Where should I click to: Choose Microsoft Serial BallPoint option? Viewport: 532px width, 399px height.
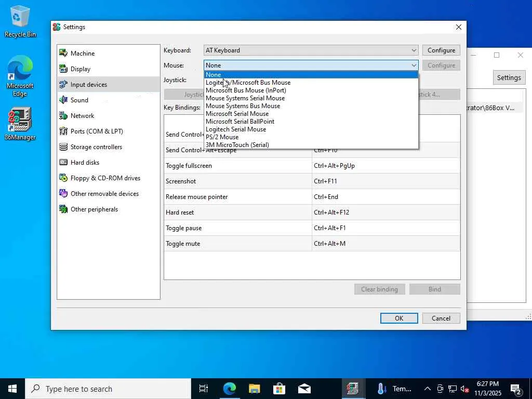click(x=311, y=122)
